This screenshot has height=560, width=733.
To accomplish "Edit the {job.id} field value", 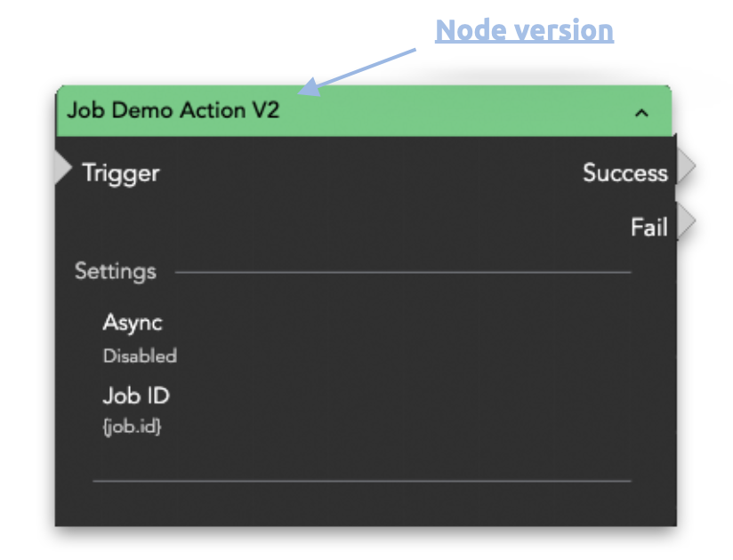I will 133,428.
